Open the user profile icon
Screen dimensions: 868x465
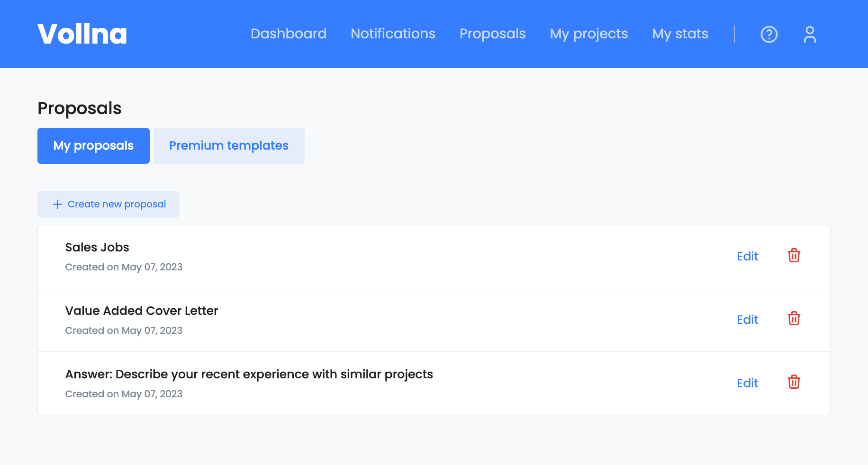coord(810,34)
